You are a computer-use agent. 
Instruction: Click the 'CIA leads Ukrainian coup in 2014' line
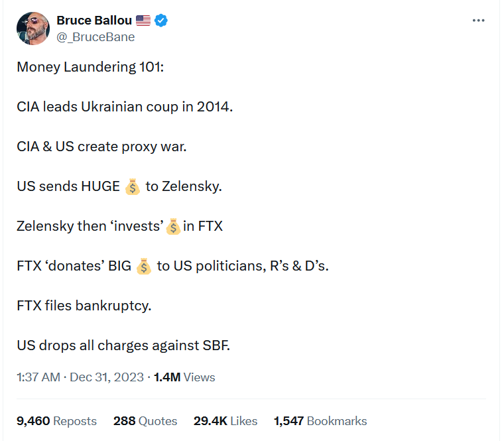[125, 107]
